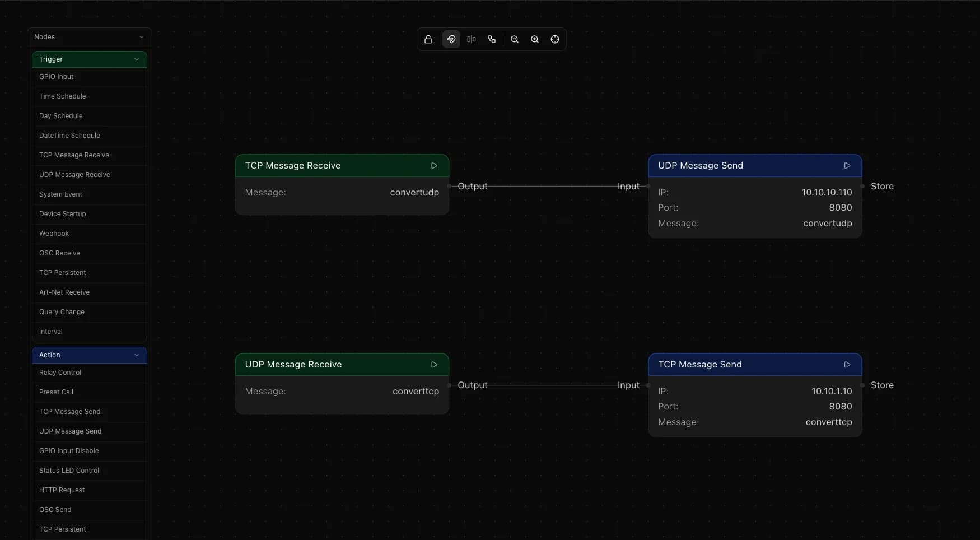Click the fit-to-view crosshair icon
Screen dimensions: 980x540
tap(555, 39)
